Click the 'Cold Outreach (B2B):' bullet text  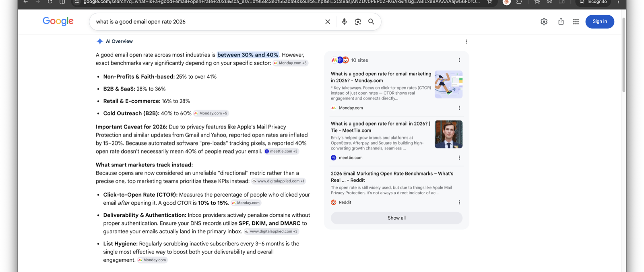coord(131,114)
